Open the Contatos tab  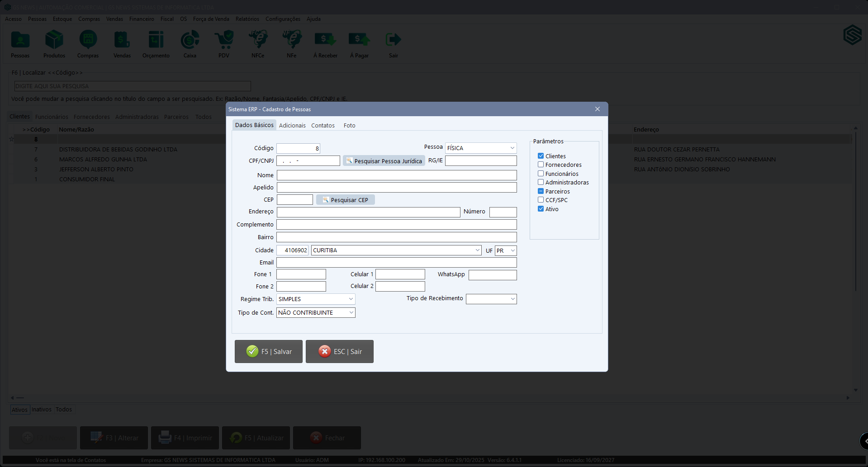pos(323,126)
